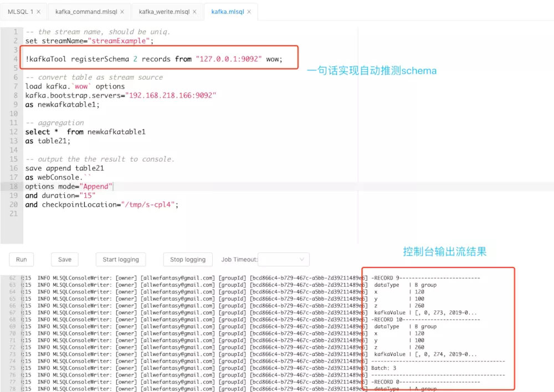Close the kafka_werite.mlsql tab

pos(194,12)
